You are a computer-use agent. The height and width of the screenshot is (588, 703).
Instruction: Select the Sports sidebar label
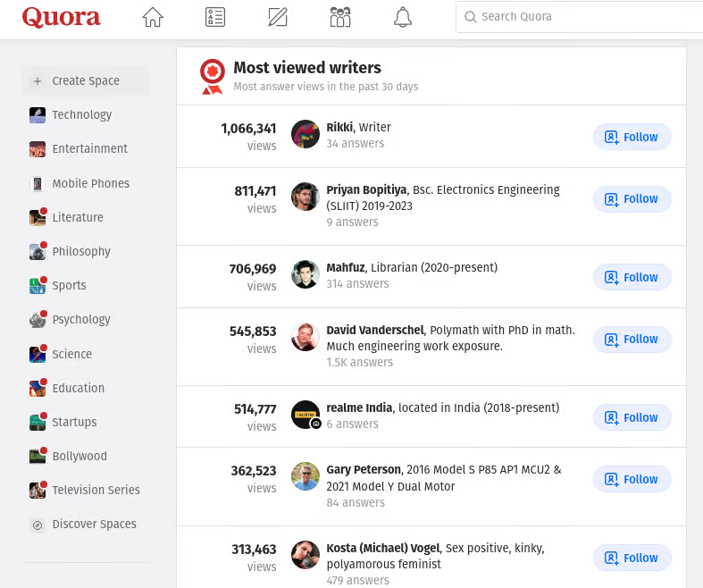click(x=69, y=286)
